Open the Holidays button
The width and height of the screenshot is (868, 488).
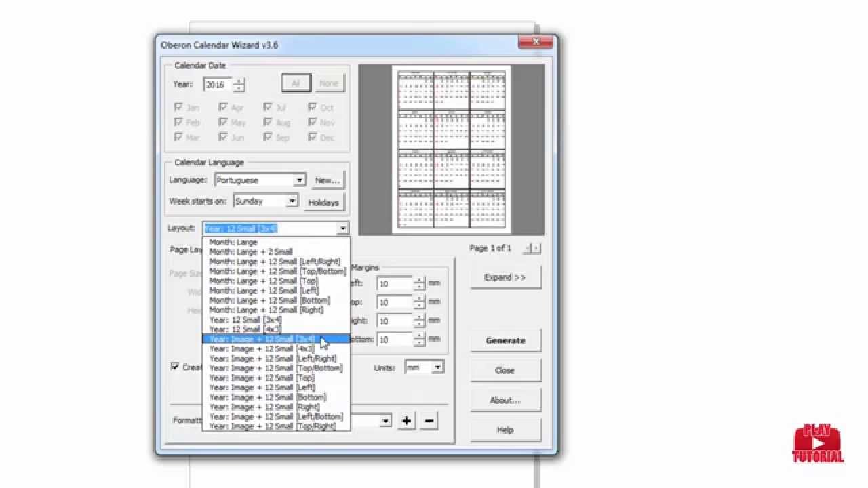323,202
